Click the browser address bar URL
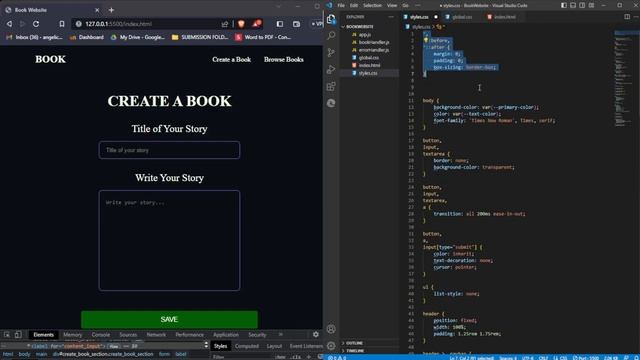This screenshot has height=360, width=640. 118,24
